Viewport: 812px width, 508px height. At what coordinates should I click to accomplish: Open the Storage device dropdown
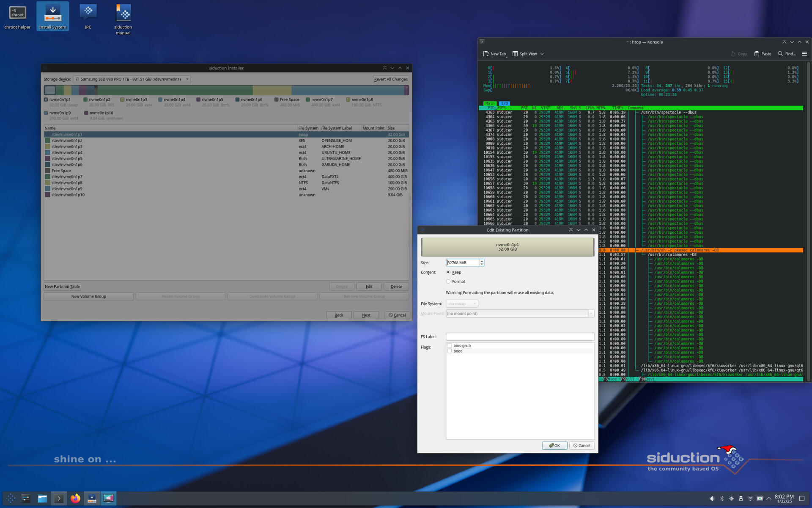(132, 79)
